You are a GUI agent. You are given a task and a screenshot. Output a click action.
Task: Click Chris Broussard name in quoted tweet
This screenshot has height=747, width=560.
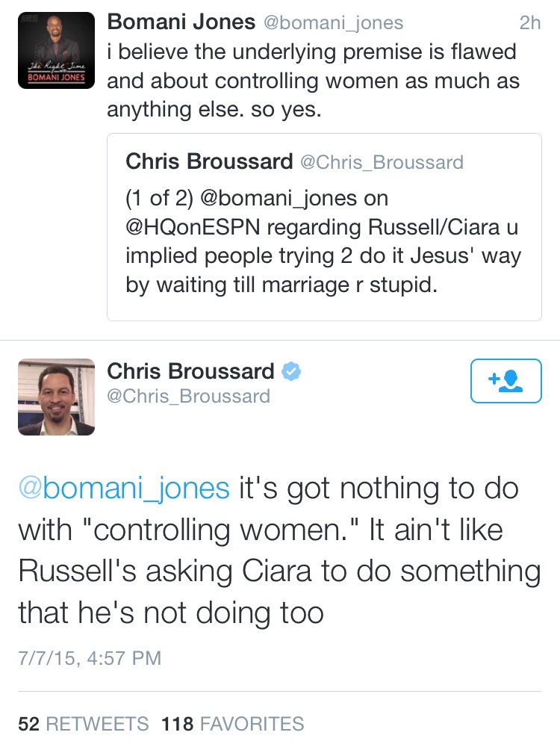point(208,161)
